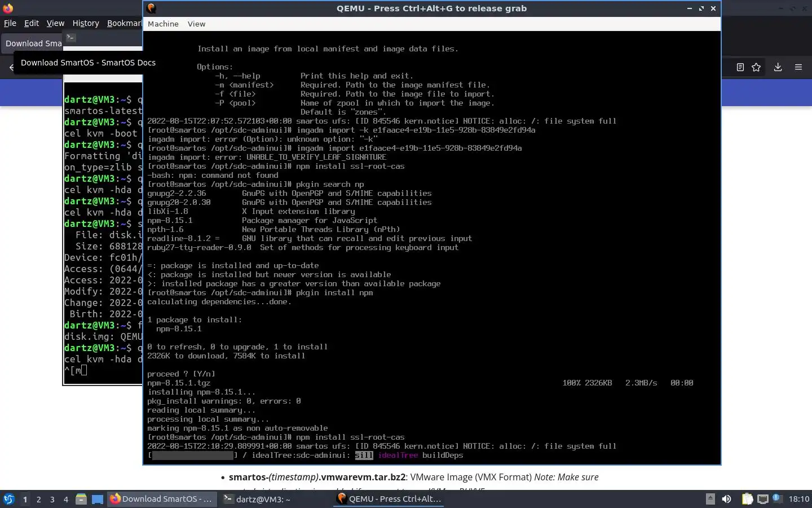
Task: Open the clipboard manager tray icon
Action: [x=747, y=499]
